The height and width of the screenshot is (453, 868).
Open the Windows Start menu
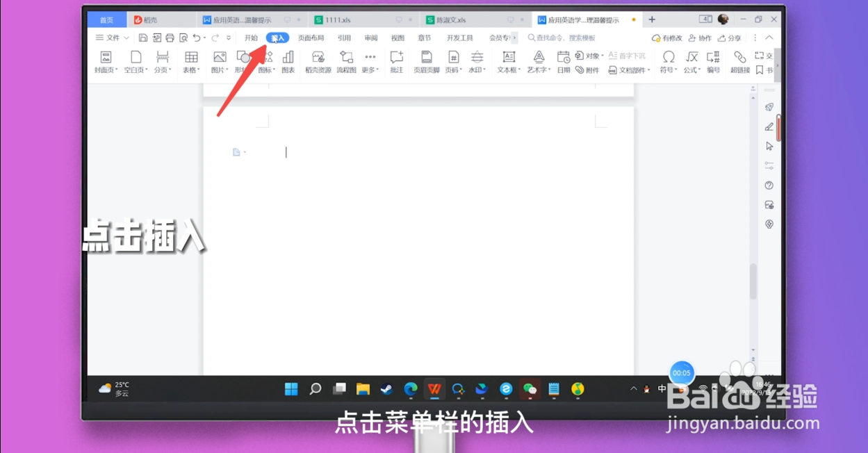coord(291,389)
